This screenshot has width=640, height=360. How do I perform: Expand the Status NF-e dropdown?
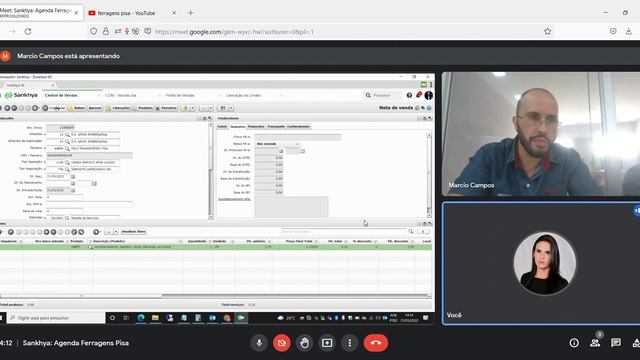coord(297,144)
